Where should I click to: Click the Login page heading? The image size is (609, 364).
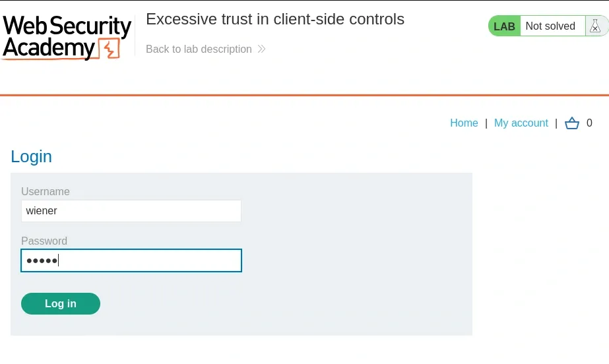[31, 157]
